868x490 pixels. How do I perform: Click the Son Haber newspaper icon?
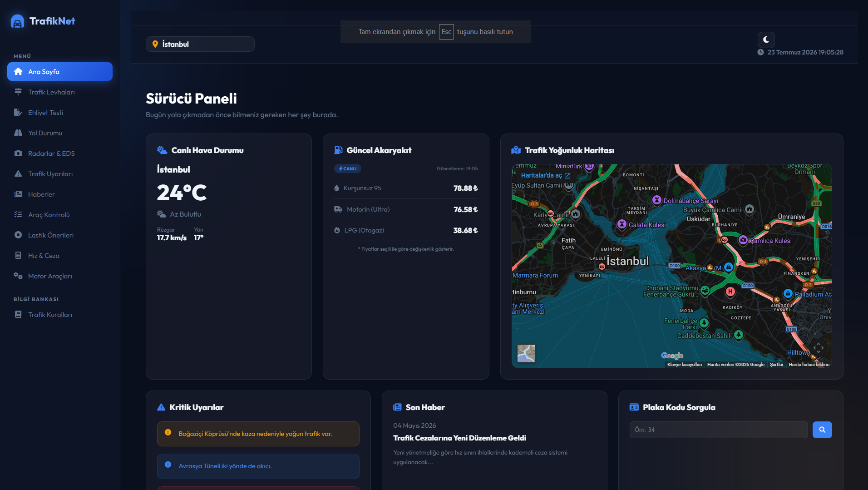397,407
